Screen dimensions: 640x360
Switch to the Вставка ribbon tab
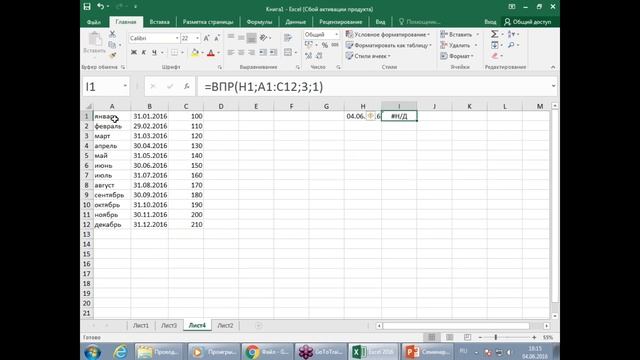click(x=159, y=22)
